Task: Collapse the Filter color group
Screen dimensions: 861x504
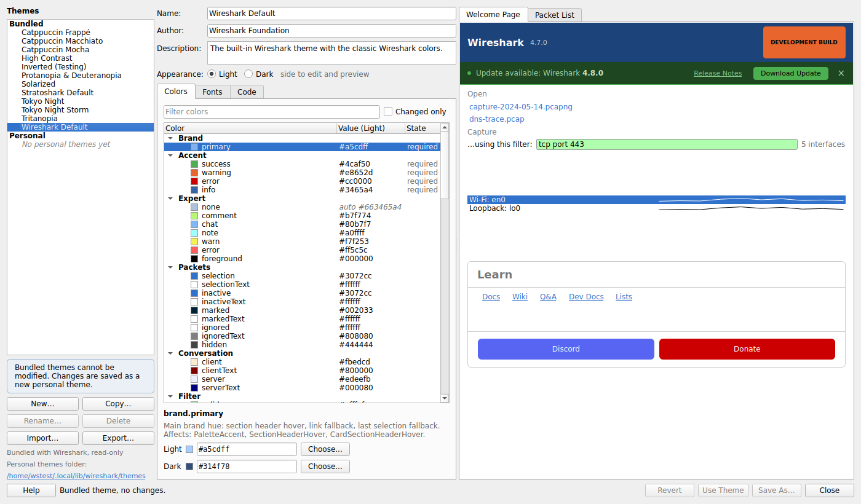Action: [170, 396]
